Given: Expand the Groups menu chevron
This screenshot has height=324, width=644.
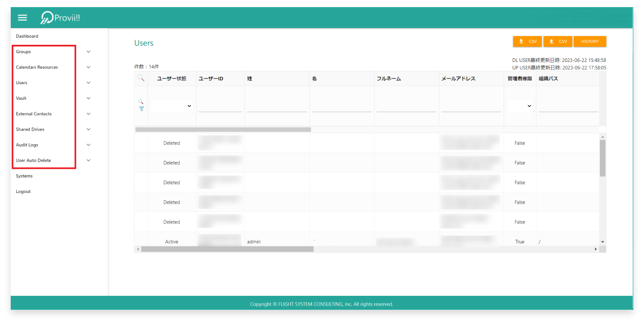Looking at the screenshot, I should pos(89,52).
